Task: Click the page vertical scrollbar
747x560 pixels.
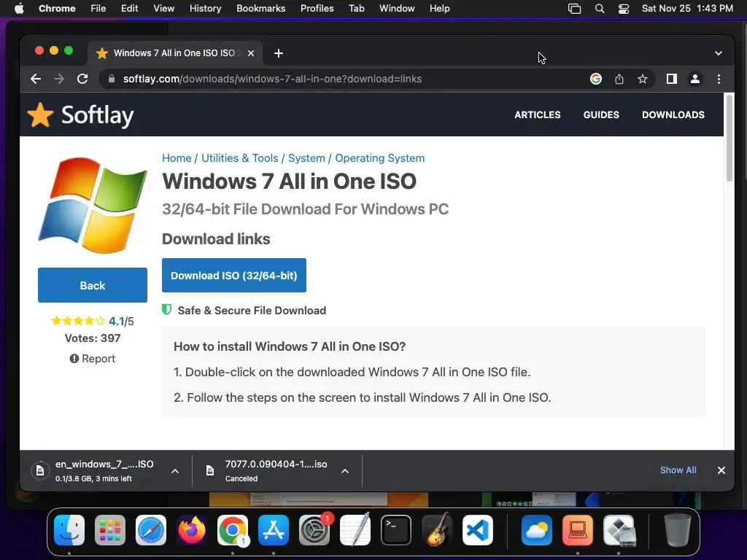Action: pos(729,138)
